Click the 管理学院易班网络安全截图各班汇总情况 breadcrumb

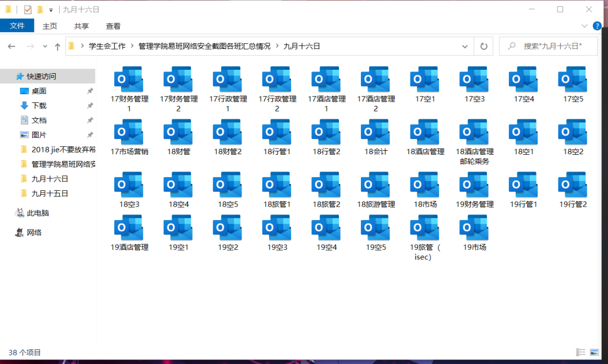(204, 46)
